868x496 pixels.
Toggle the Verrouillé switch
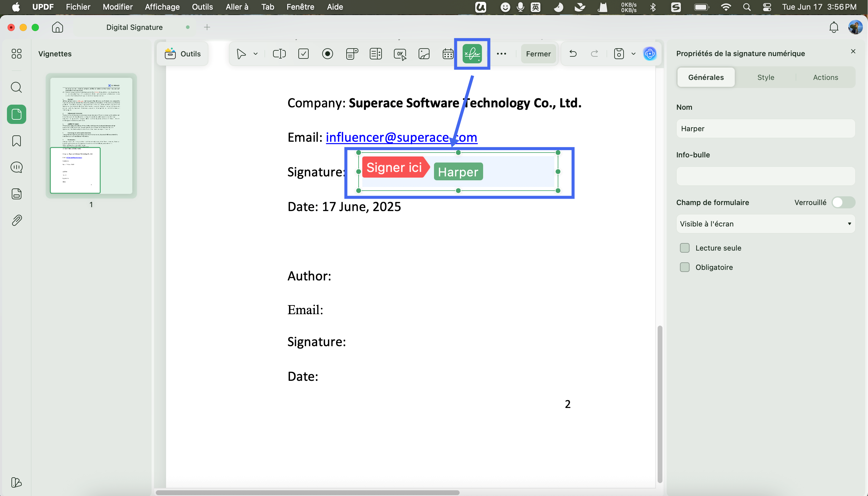(x=843, y=202)
